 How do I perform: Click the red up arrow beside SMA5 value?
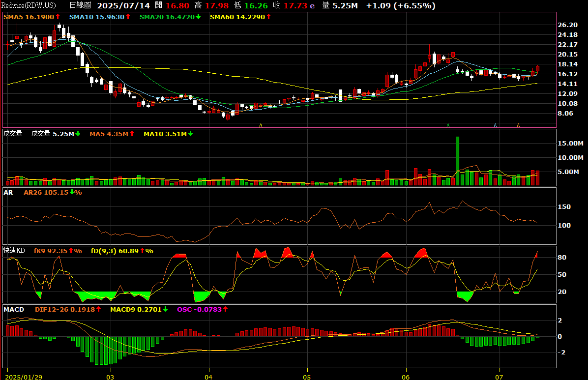tap(58, 17)
